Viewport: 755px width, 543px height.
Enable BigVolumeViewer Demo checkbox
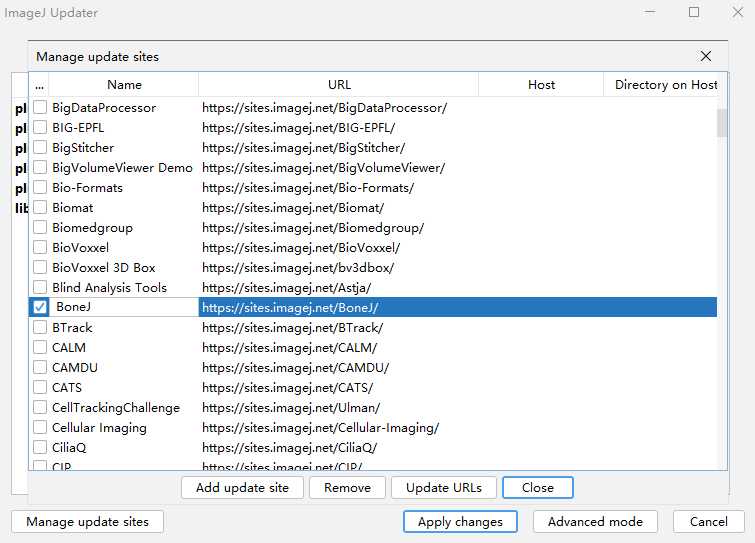tap(40, 168)
